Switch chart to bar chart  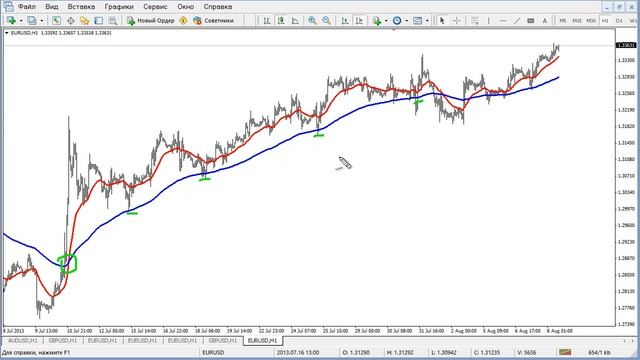pyautogui.click(x=267, y=20)
